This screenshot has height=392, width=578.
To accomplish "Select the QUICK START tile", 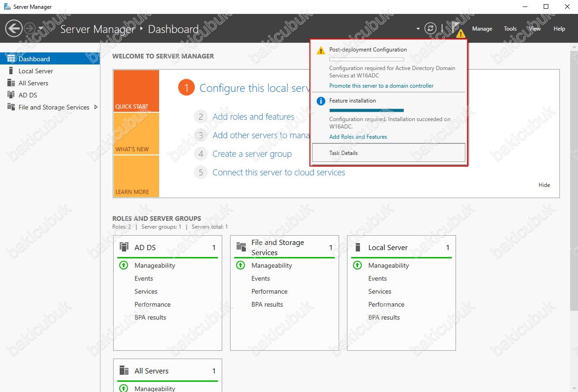I will pyautogui.click(x=136, y=91).
